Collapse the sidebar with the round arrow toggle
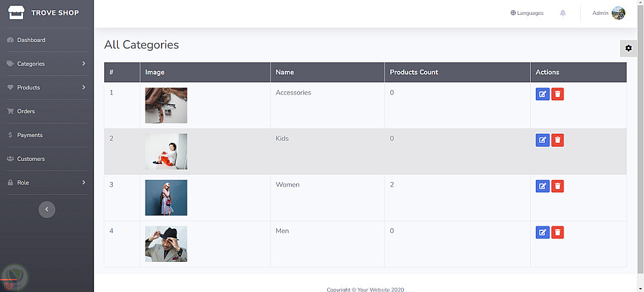The image size is (644, 292). coord(47,209)
